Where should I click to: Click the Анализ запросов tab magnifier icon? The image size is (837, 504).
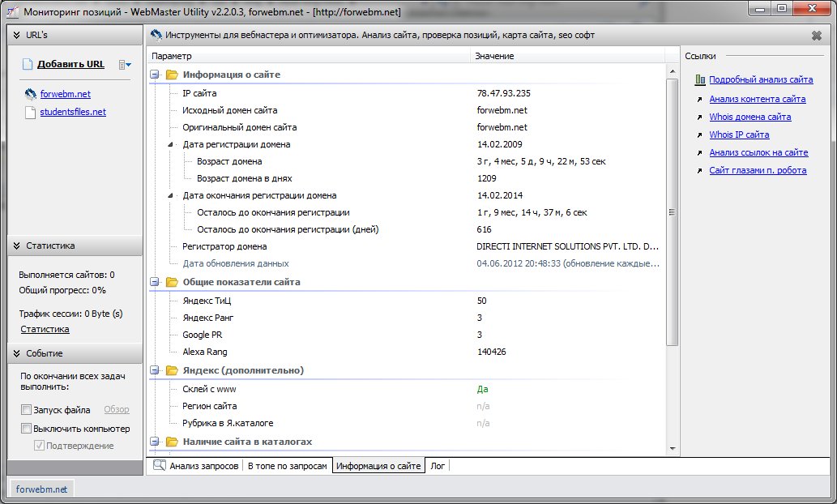(x=160, y=466)
